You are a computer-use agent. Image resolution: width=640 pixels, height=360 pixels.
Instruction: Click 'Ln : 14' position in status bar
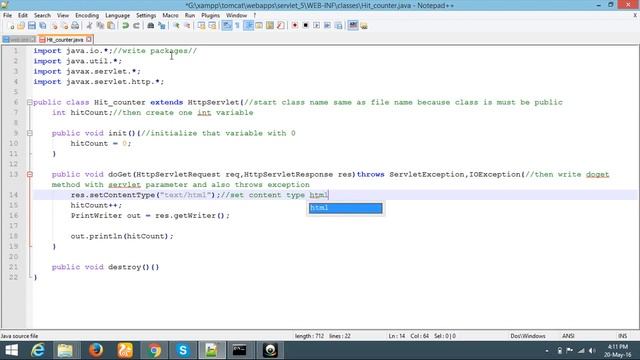coord(397,336)
